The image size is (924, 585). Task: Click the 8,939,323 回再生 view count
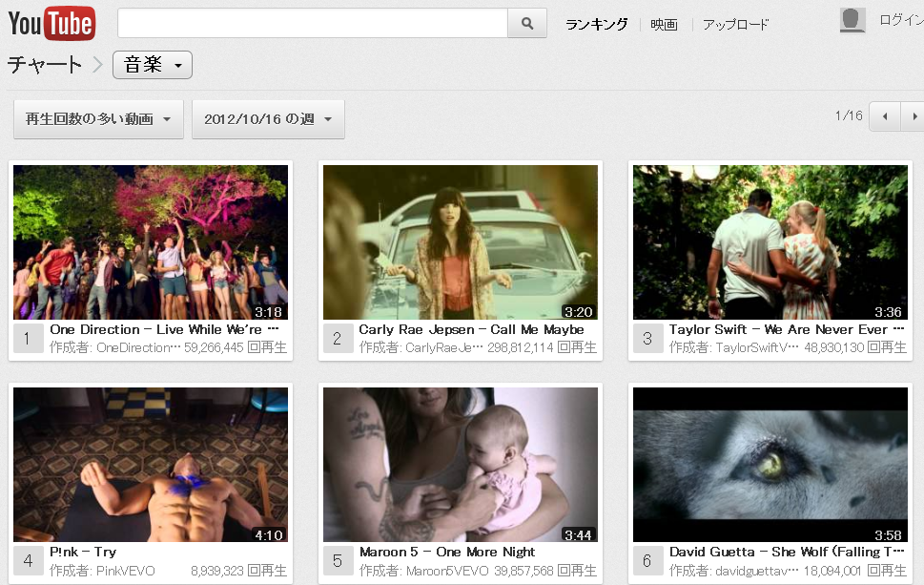click(x=238, y=571)
